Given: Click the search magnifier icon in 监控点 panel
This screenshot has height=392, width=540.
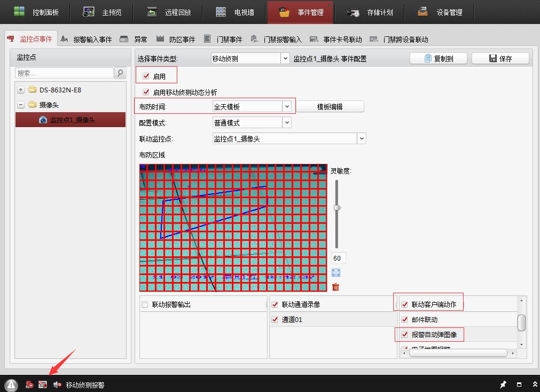Looking at the screenshot, I should tap(120, 73).
